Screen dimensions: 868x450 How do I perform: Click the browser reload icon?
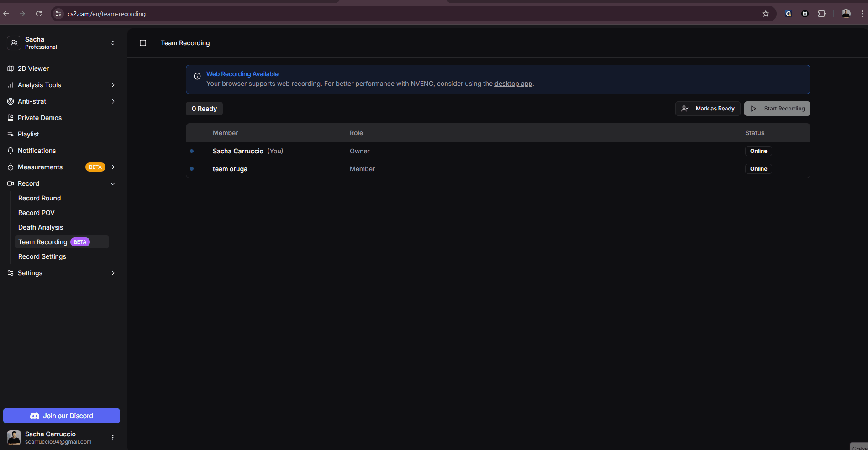coord(39,14)
